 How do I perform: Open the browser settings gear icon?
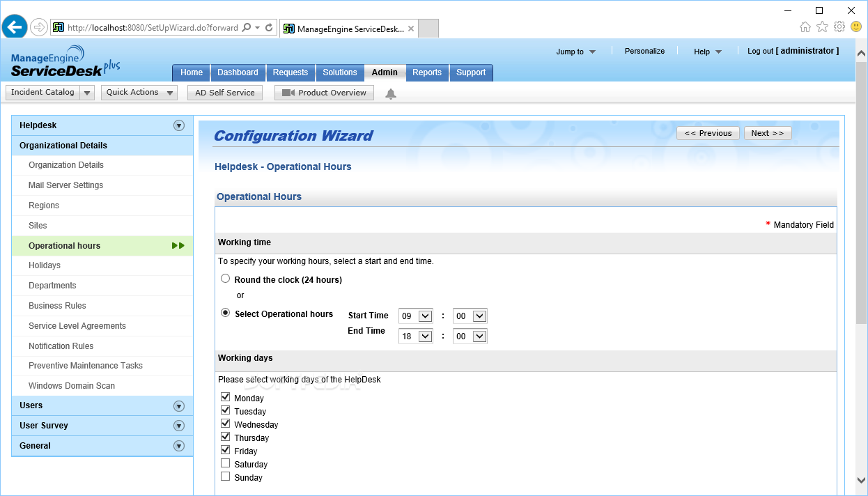click(x=839, y=27)
